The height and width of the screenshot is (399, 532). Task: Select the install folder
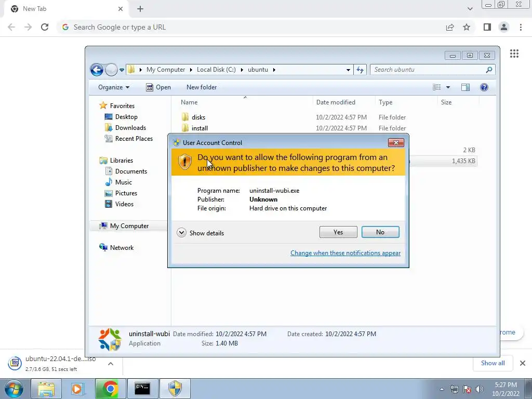(x=199, y=128)
